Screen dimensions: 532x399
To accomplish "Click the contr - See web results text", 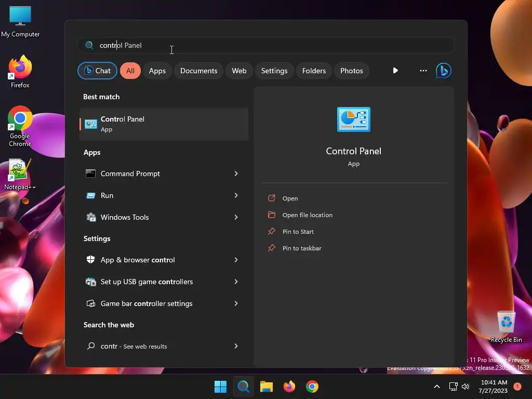I will 134,347.
